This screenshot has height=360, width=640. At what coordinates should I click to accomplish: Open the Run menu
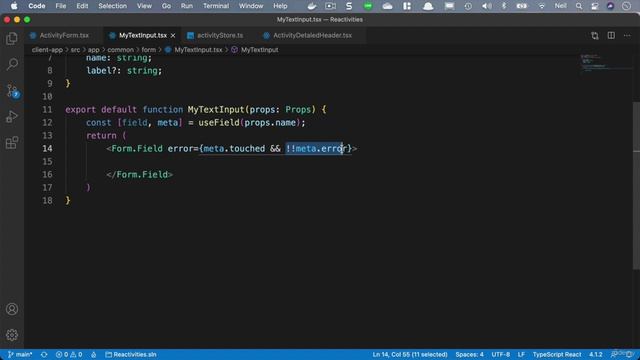[187, 6]
